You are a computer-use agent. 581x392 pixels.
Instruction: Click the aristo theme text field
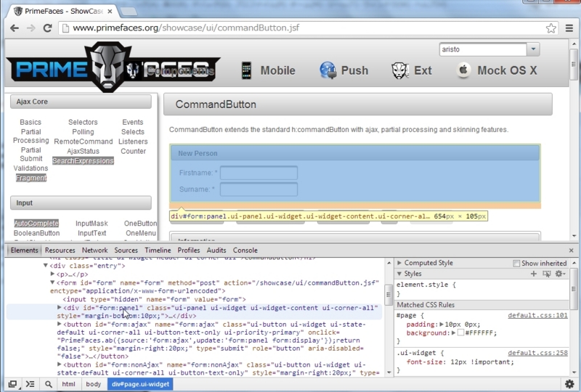click(x=483, y=49)
